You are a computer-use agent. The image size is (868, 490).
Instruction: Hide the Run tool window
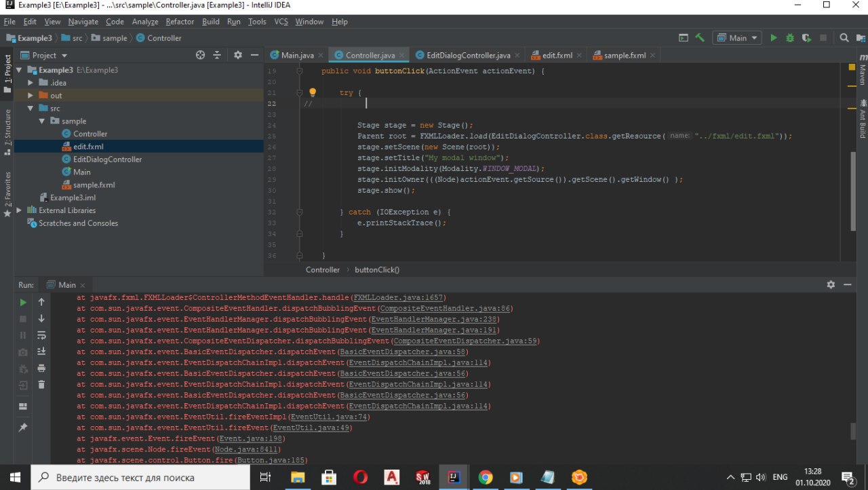[848, 285]
